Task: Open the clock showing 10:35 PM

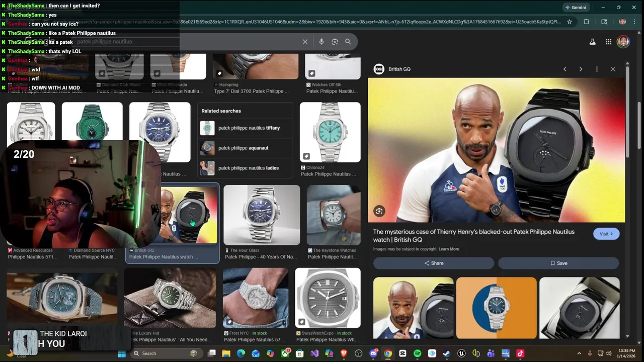Action: [x=626, y=353]
